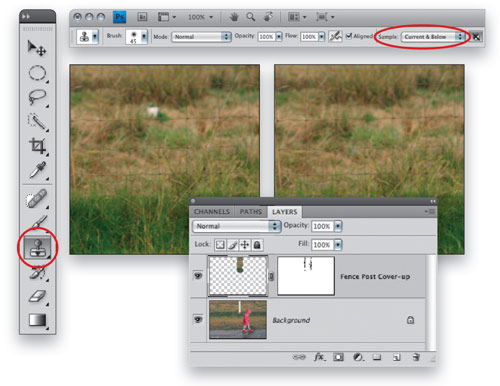Select the Move tool
The image size is (500, 386).
coord(37,48)
